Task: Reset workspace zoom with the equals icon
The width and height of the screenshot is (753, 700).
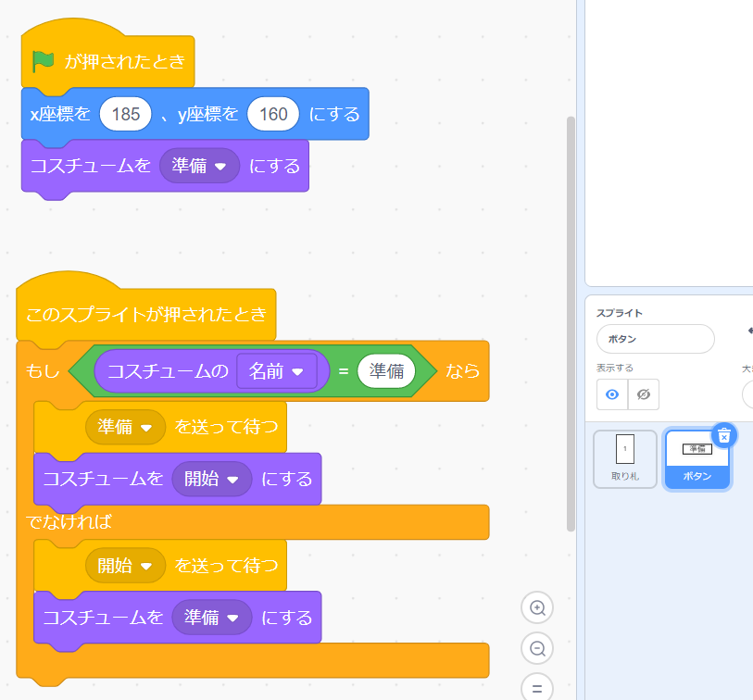Action: (x=537, y=687)
